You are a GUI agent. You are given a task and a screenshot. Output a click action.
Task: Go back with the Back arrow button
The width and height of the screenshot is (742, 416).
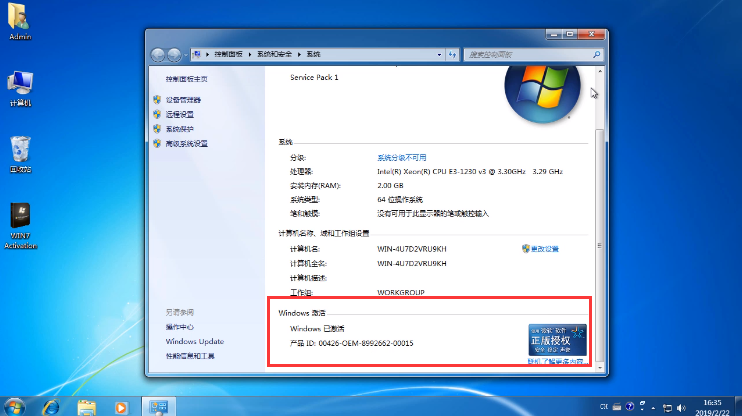point(158,55)
